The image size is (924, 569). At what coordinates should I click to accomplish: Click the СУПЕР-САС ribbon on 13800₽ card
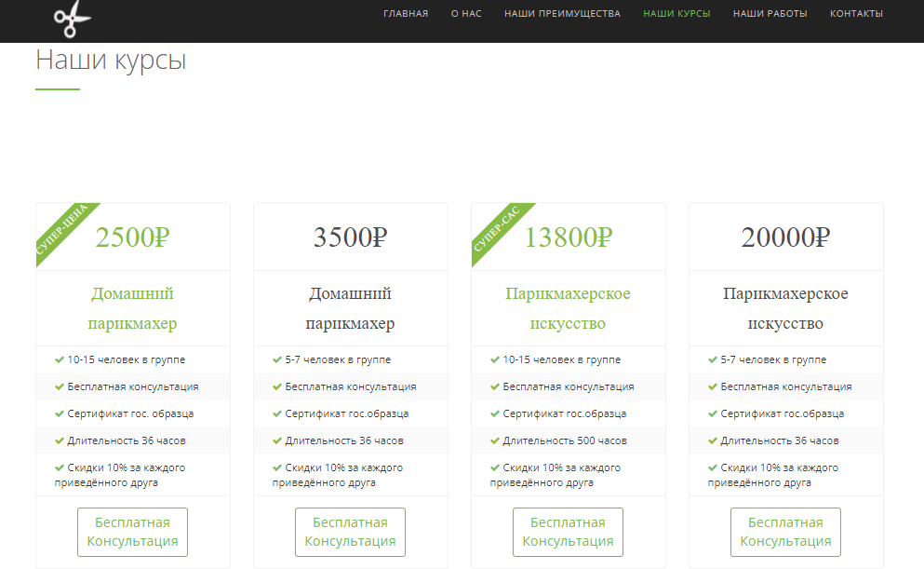pyautogui.click(x=497, y=229)
